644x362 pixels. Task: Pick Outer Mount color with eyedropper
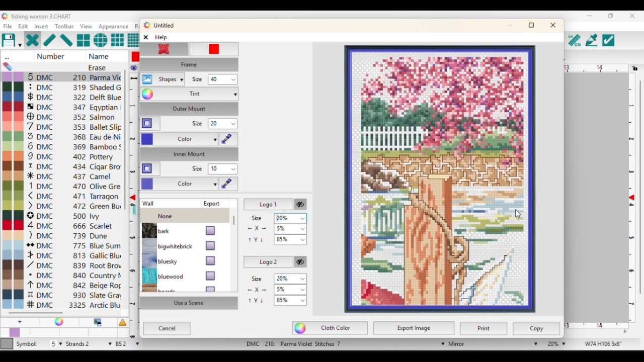pyautogui.click(x=228, y=139)
